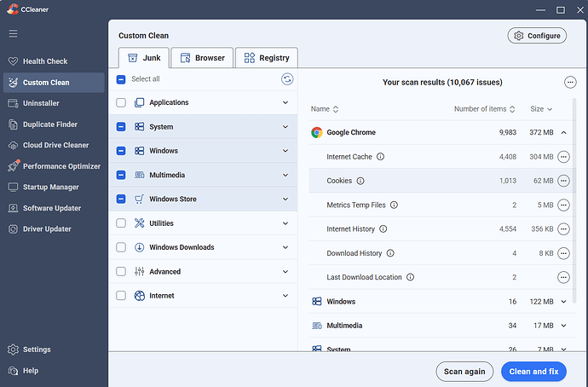This screenshot has height=387, width=588.
Task: Expand the Windows Store chevron
Action: [x=285, y=199]
